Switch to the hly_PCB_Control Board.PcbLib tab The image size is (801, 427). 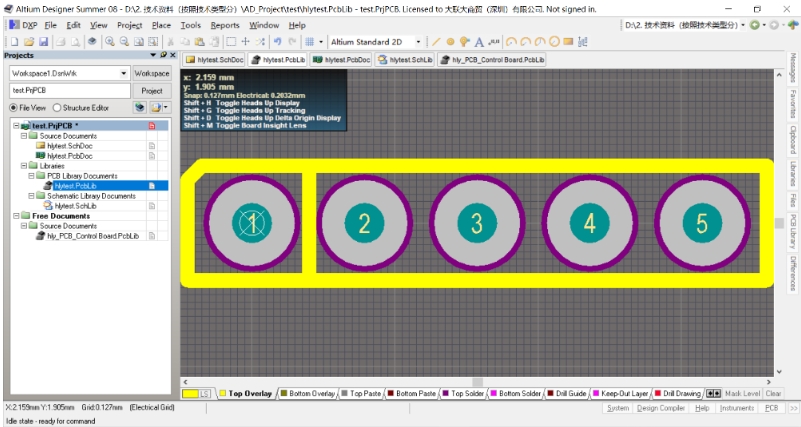pos(491,60)
